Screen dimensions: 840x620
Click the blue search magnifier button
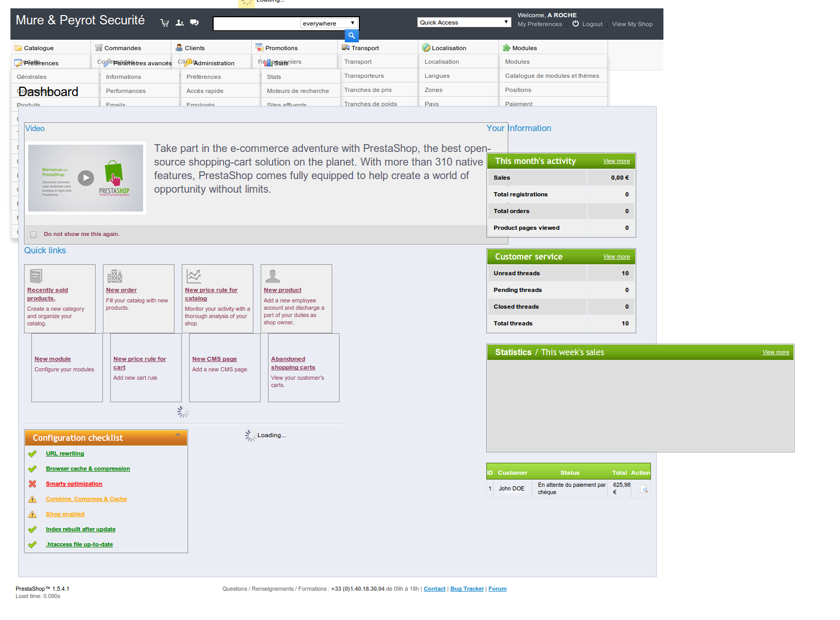(352, 36)
